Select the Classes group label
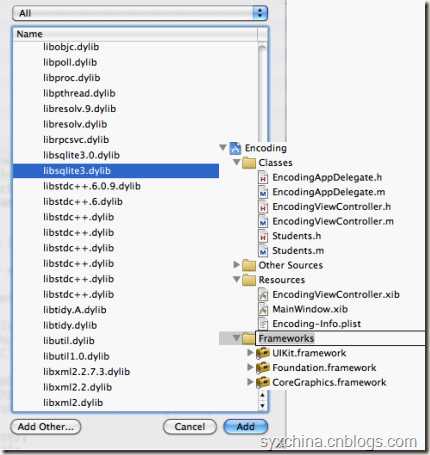The width and height of the screenshot is (430, 455). point(275,163)
